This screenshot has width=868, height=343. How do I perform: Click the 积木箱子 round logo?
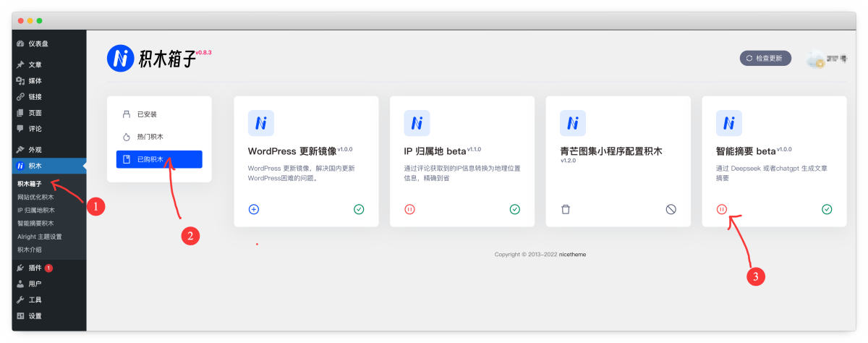pyautogui.click(x=120, y=58)
